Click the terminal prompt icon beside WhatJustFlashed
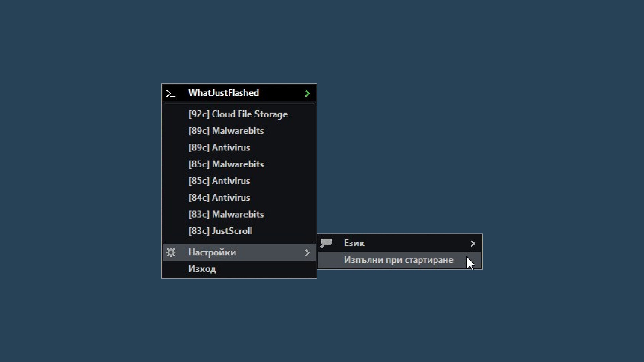Screen dimensions: 644x362 (171, 93)
